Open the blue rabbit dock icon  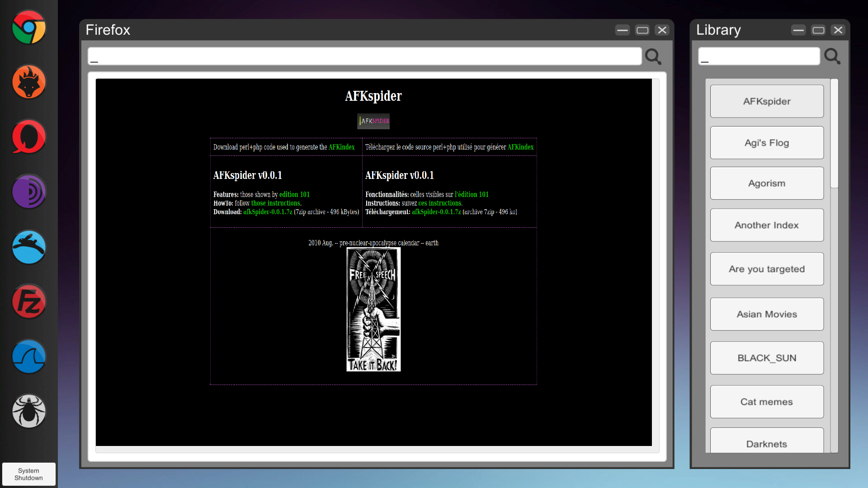point(29,247)
